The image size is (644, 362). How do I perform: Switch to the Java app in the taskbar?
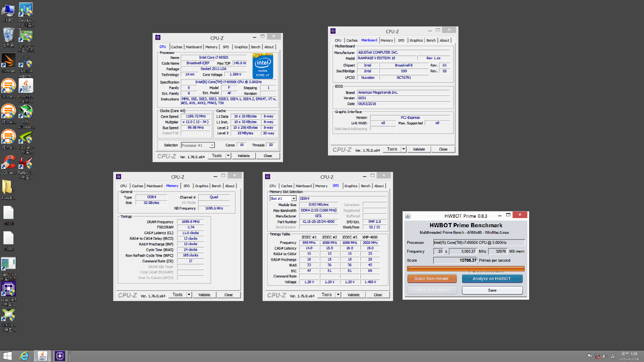[42, 356]
